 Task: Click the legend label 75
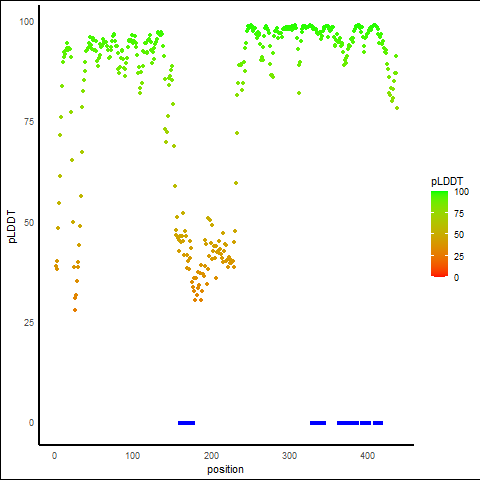[459, 213]
